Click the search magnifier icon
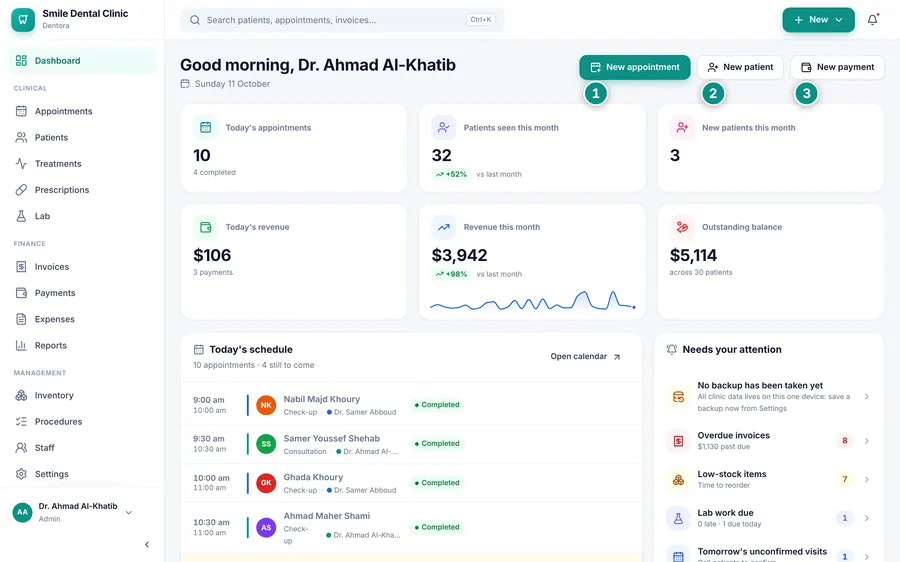900x562 pixels. pyautogui.click(x=195, y=20)
